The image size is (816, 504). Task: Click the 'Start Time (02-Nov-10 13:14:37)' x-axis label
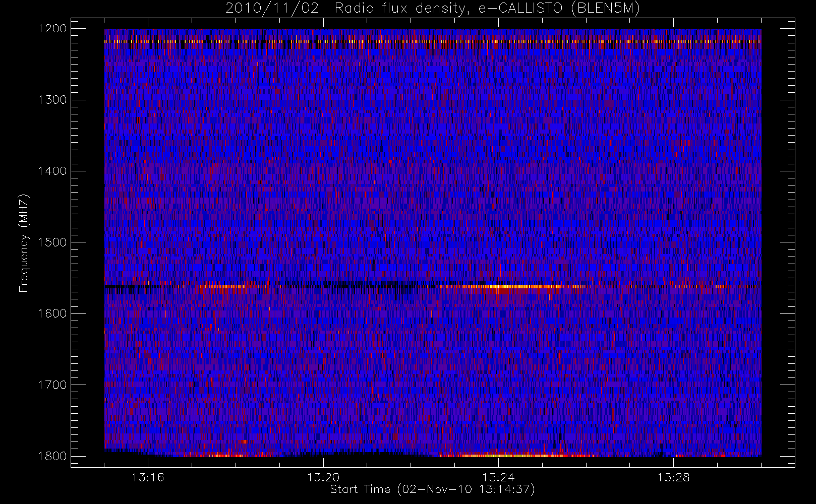(x=432, y=489)
